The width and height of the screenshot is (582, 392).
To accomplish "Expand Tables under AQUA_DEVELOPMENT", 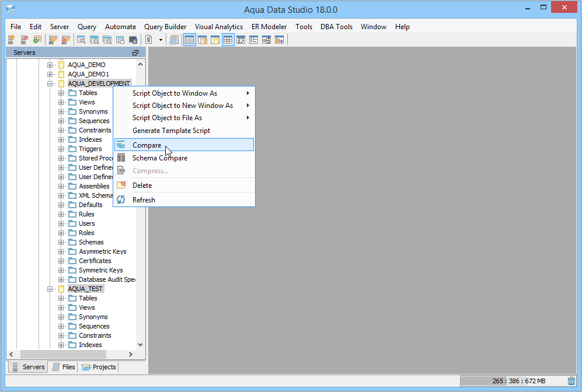I will point(61,93).
